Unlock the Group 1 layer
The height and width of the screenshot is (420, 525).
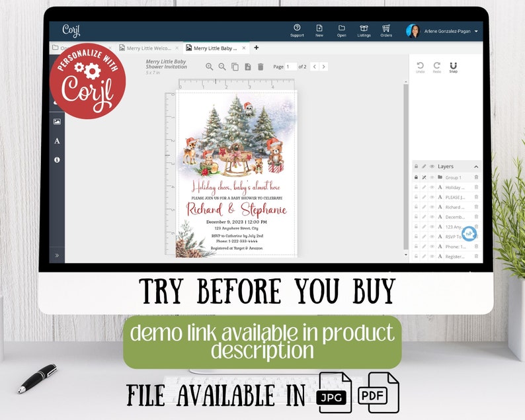(416, 177)
